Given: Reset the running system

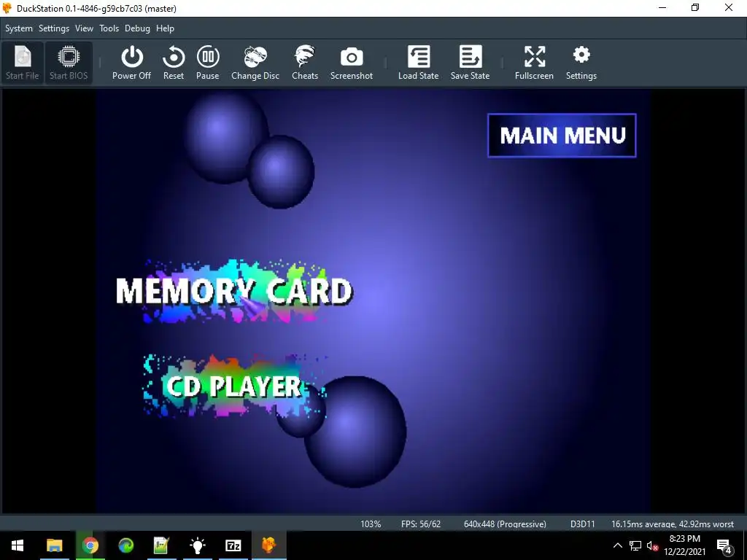Looking at the screenshot, I should pos(174,63).
